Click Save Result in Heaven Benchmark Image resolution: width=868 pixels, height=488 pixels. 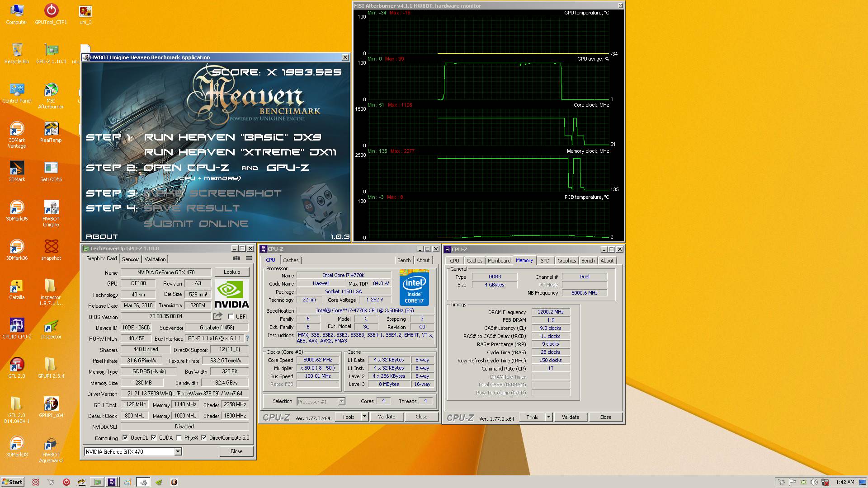192,208
